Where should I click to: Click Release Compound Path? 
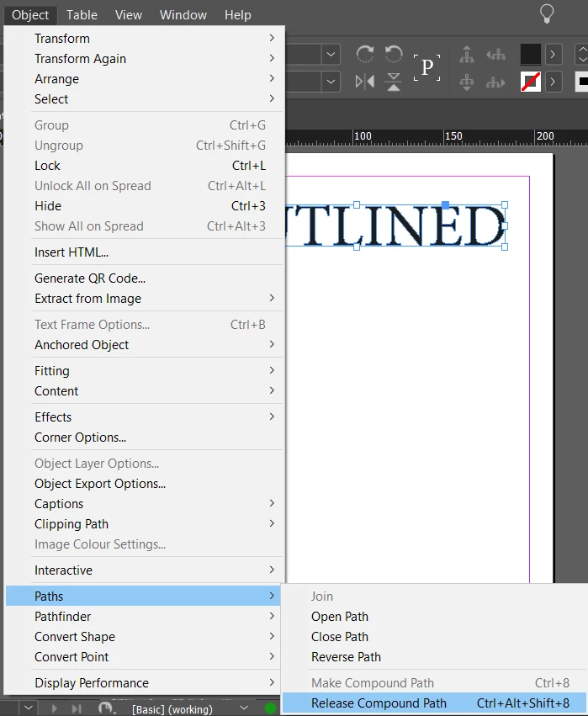pyautogui.click(x=434, y=703)
